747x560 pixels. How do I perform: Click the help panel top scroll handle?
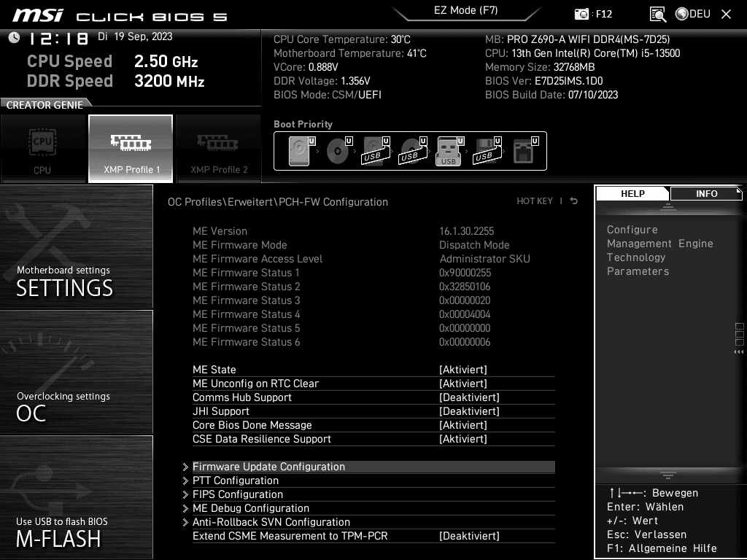667,206
